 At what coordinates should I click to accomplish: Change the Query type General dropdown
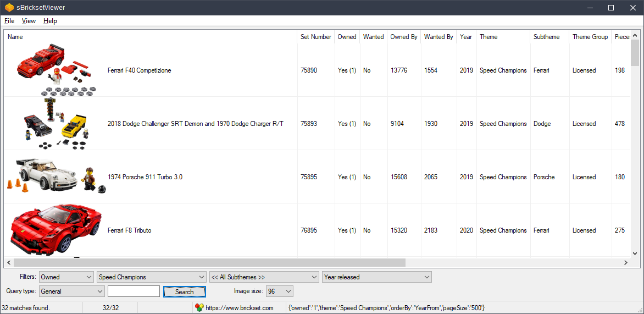71,291
